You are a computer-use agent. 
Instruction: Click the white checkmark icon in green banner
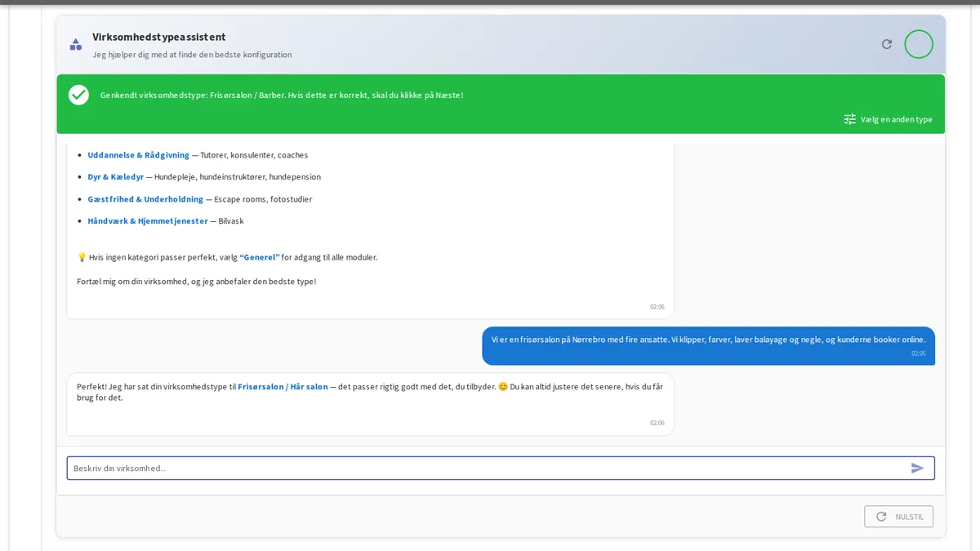point(78,95)
